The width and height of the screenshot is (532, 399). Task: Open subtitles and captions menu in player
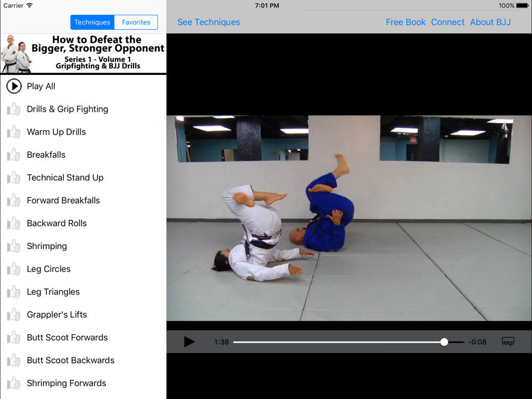point(508,342)
